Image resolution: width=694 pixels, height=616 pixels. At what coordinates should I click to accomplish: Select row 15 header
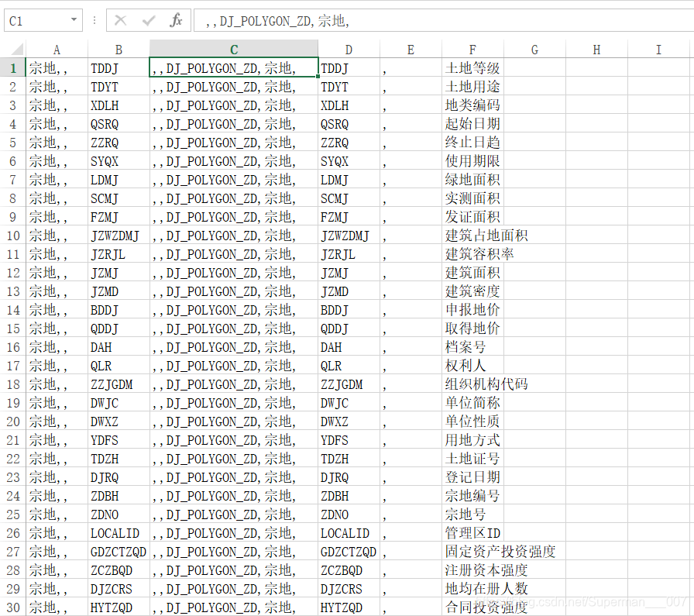coord(13,329)
